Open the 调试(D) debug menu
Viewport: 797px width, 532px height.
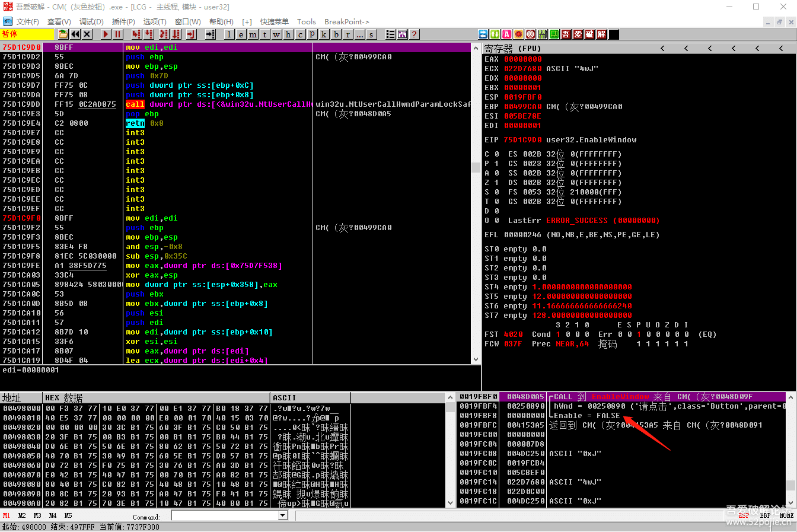click(x=91, y=21)
